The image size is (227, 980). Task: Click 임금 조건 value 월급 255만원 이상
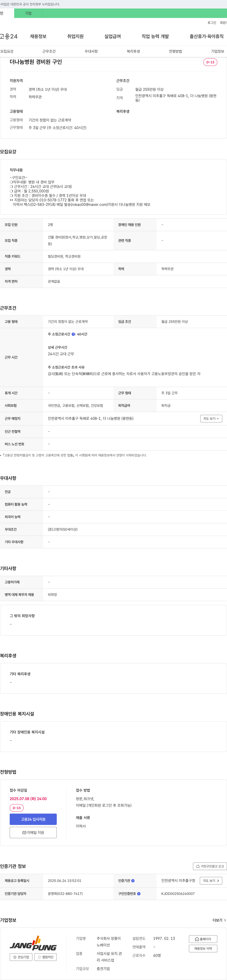[175, 321]
